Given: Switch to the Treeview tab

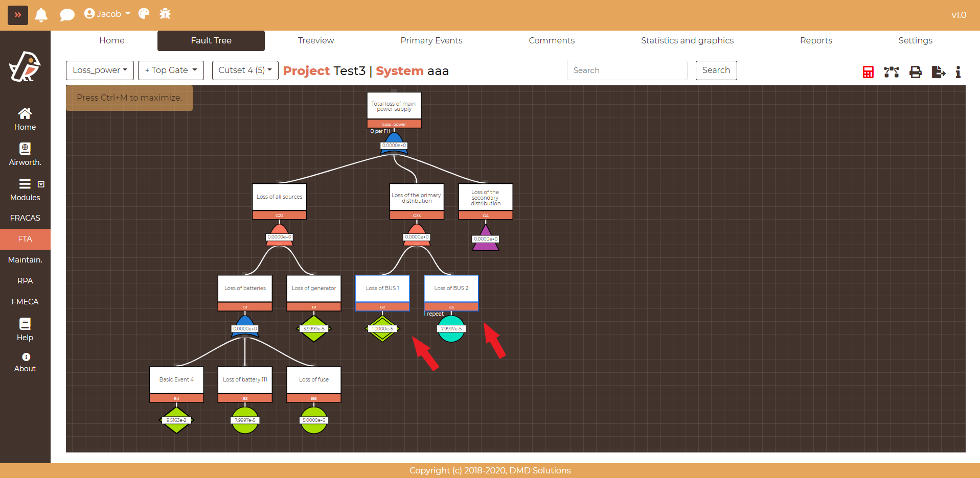Looking at the screenshot, I should [315, 41].
